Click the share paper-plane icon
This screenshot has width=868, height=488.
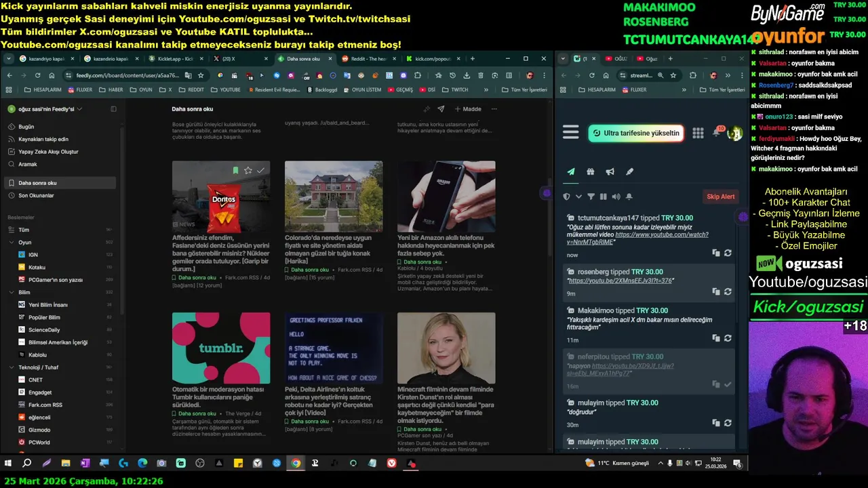pyautogui.click(x=441, y=109)
